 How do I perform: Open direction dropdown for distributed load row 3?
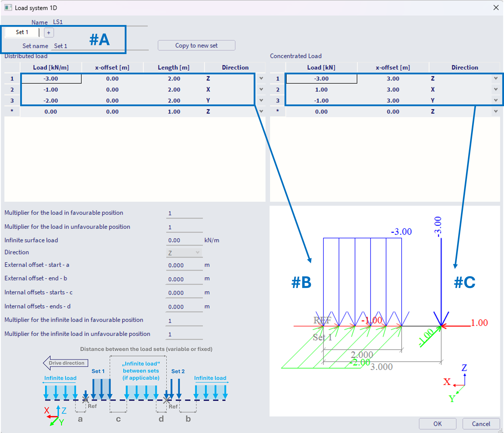261,100
